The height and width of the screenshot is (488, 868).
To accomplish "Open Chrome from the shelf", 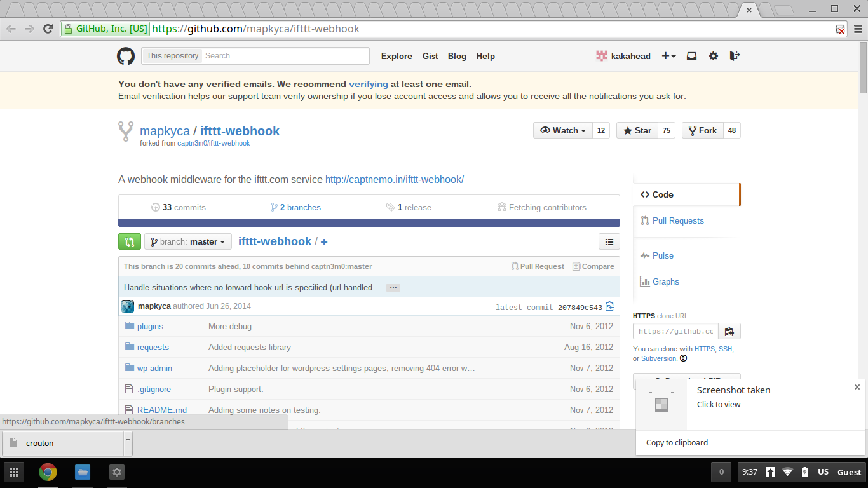I will click(48, 472).
